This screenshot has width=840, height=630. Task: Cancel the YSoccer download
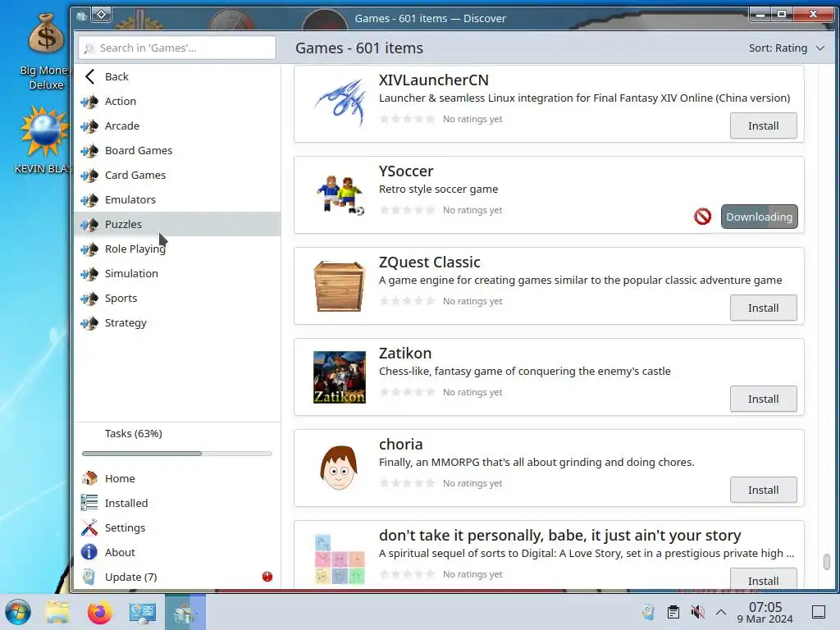[702, 217]
